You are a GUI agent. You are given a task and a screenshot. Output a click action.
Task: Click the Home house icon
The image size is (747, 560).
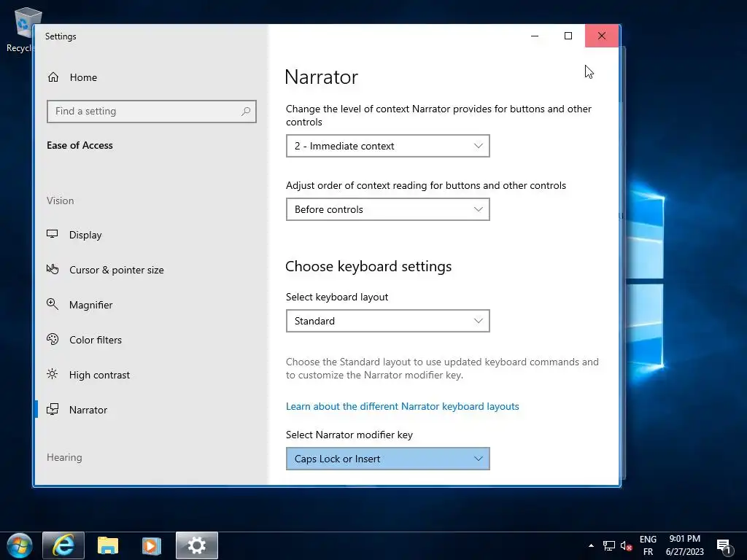coord(53,77)
